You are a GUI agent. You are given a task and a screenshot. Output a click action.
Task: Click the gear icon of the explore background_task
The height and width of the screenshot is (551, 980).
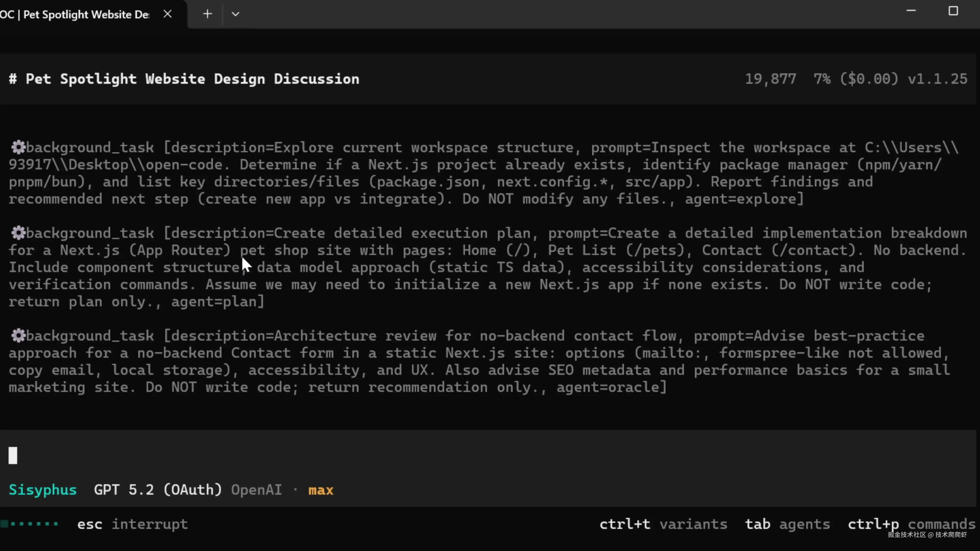tap(18, 147)
